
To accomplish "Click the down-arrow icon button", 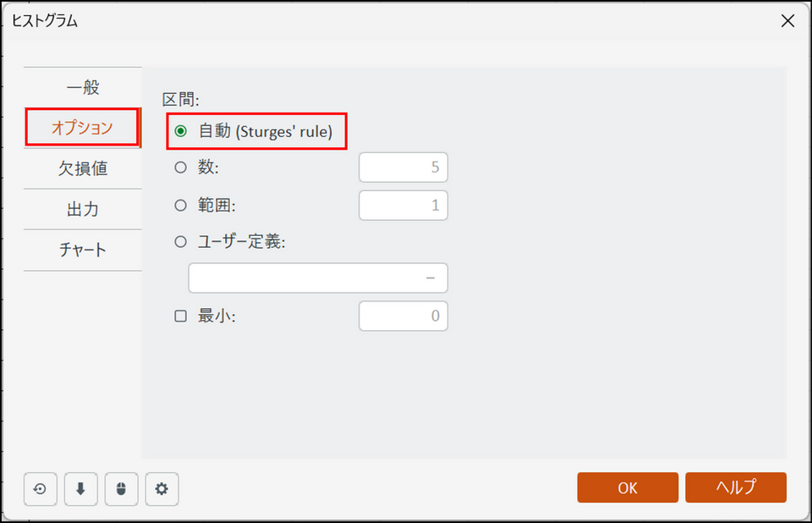I will click(x=80, y=488).
